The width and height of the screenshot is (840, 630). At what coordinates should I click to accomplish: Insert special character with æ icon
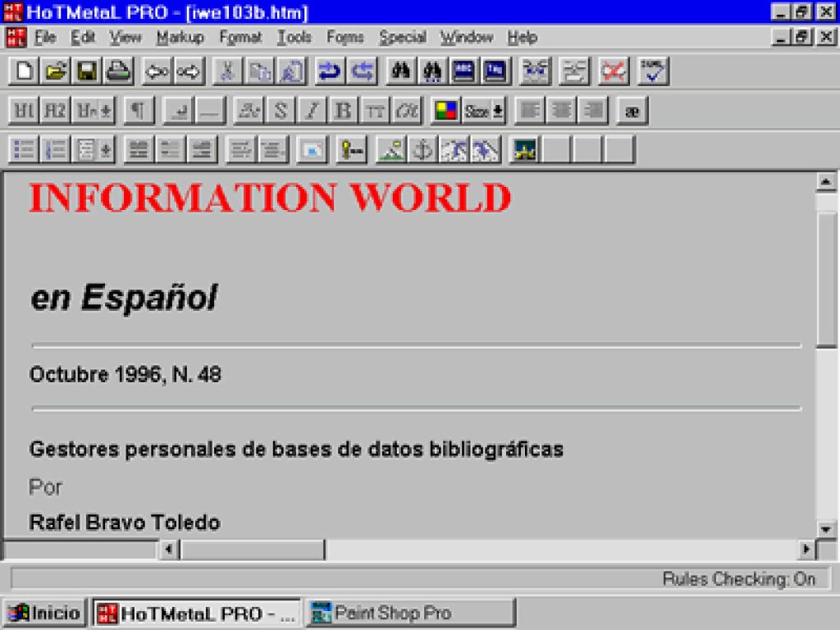coord(632,111)
